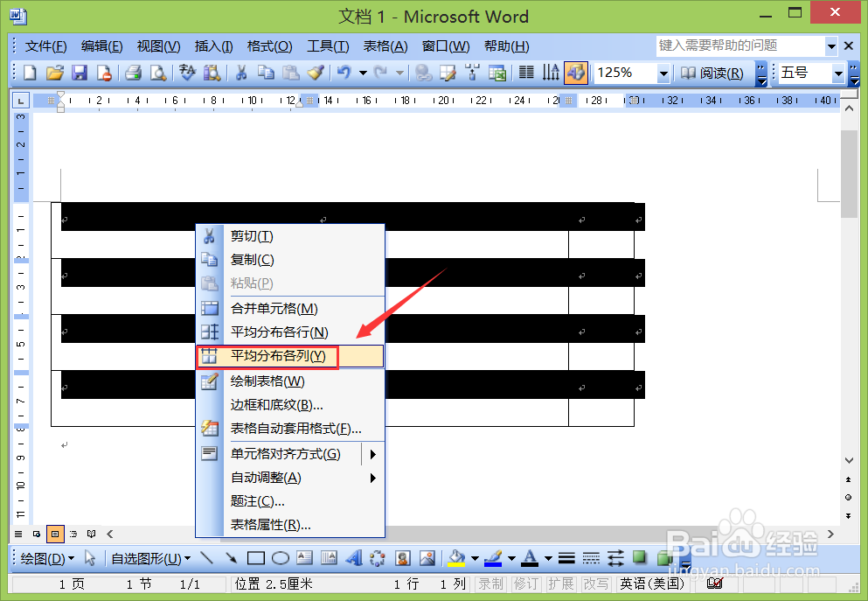Choose 合并单元格(M) in context menu

[290, 309]
